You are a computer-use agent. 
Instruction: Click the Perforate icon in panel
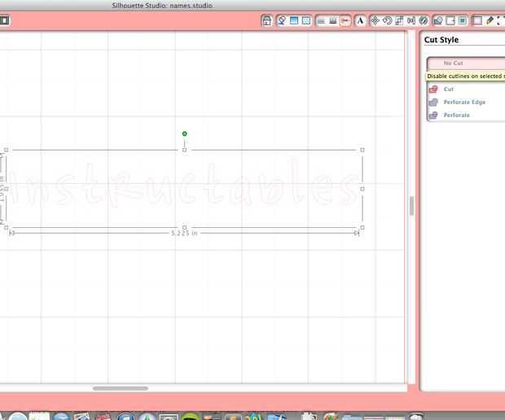(433, 115)
